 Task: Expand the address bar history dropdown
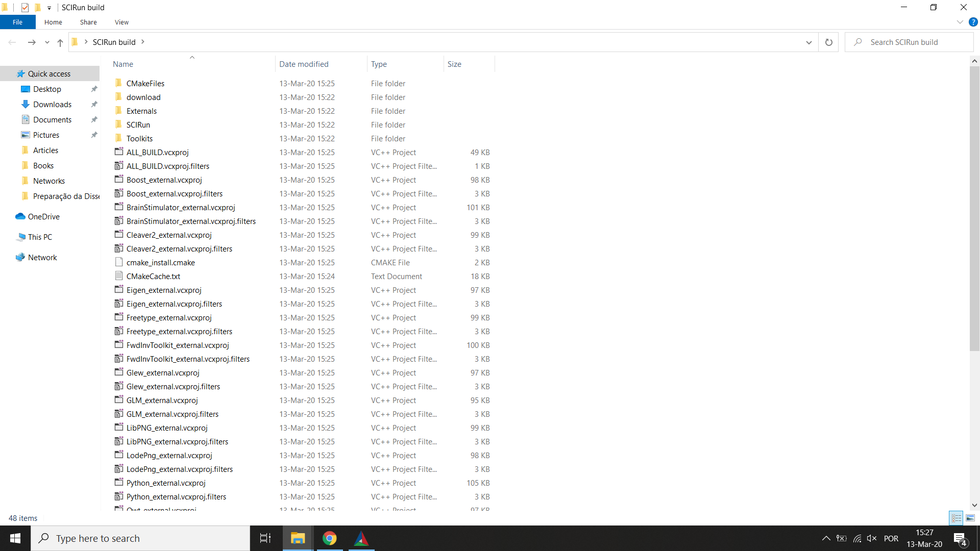click(x=808, y=42)
